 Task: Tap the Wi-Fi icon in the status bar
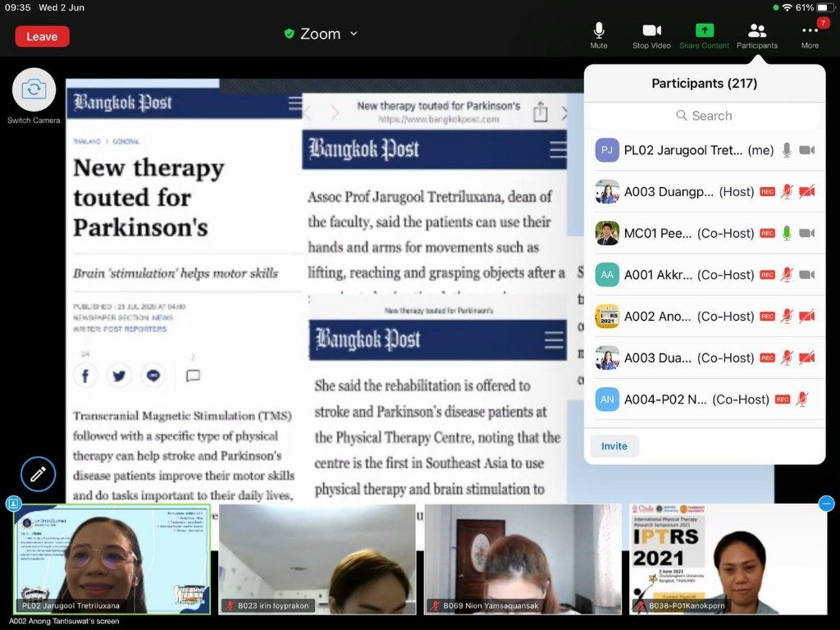(x=787, y=7)
